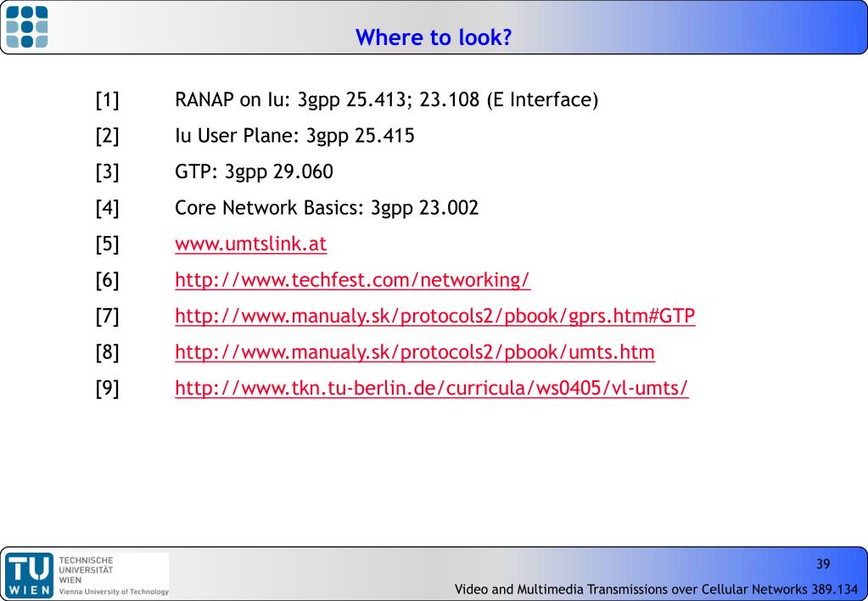Viewport: 868px width, 601px height.
Task: Click reference number [5]
Action: pos(107,244)
